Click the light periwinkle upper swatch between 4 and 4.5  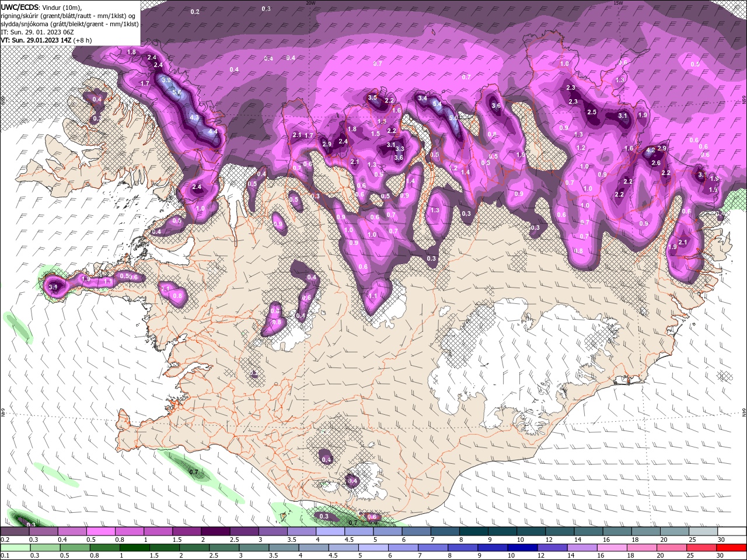(x=330, y=531)
